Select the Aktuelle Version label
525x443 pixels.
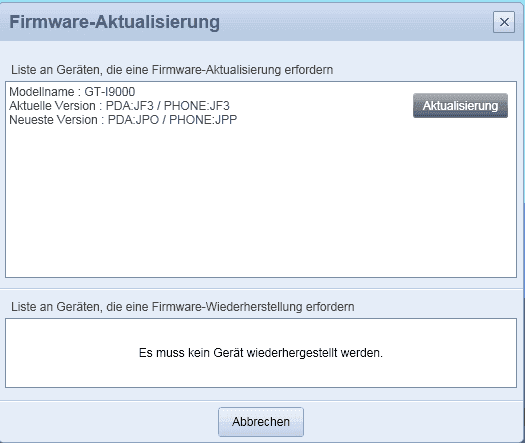click(x=52, y=106)
